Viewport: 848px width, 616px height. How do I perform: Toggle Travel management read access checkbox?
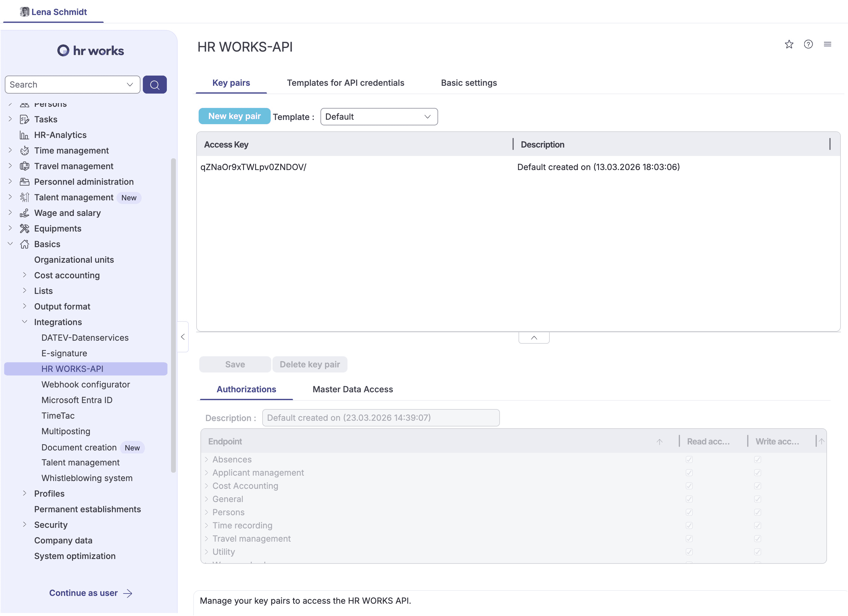[x=689, y=539]
